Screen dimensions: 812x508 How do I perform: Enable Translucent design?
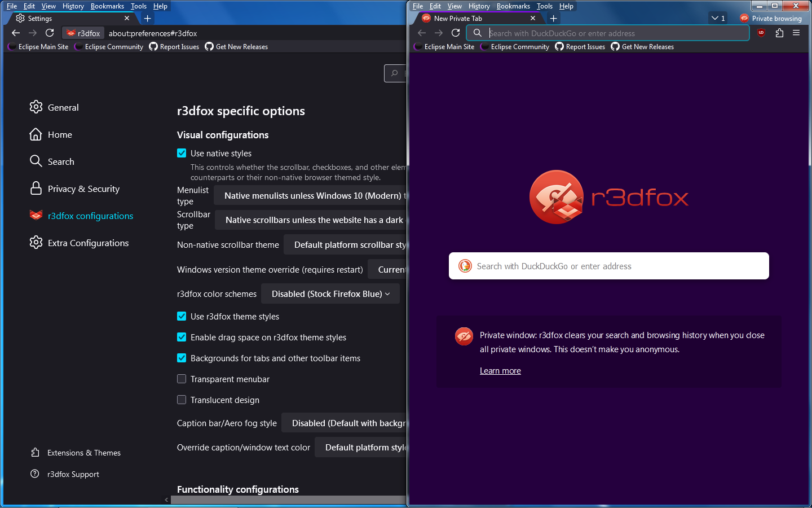(x=182, y=400)
